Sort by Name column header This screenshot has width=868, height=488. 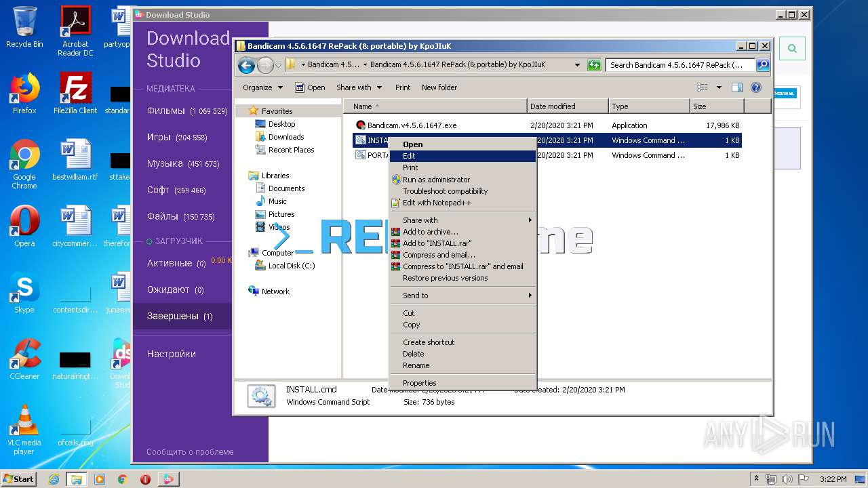click(x=435, y=106)
